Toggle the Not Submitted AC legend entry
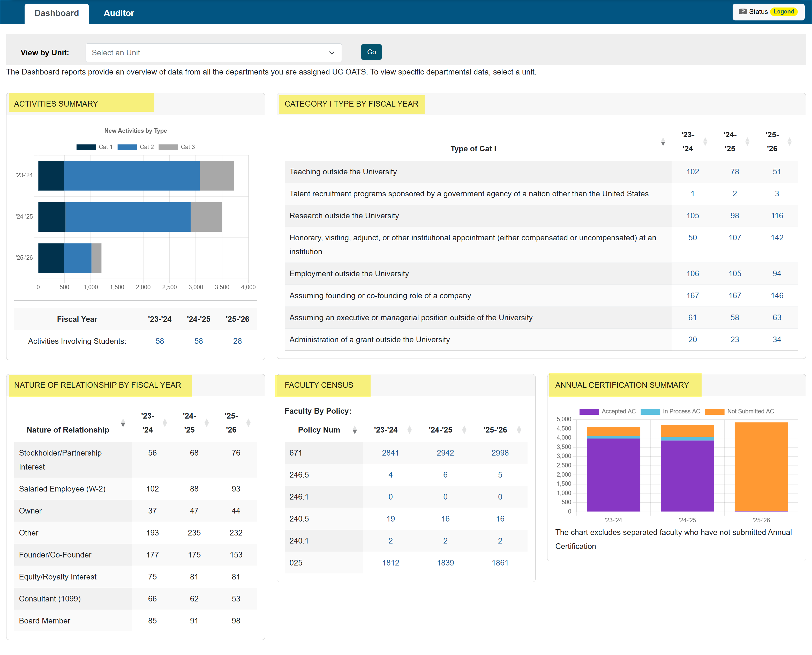Image resolution: width=812 pixels, height=655 pixels. click(739, 411)
